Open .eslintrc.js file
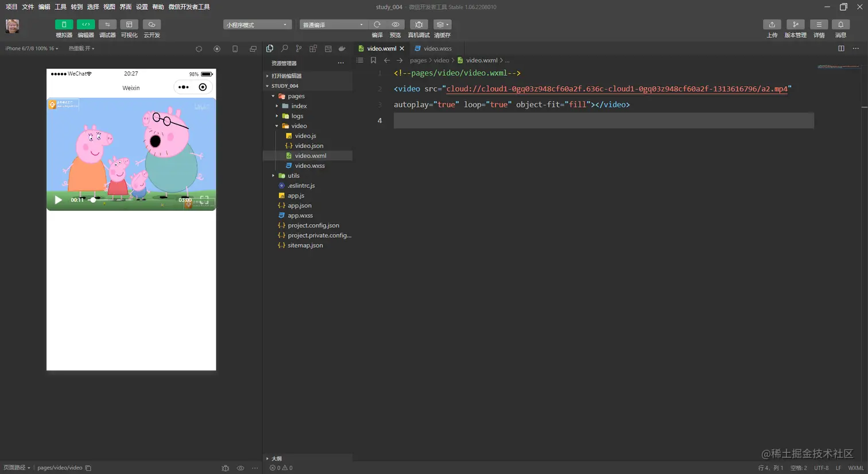This screenshot has width=868, height=474. click(308, 186)
